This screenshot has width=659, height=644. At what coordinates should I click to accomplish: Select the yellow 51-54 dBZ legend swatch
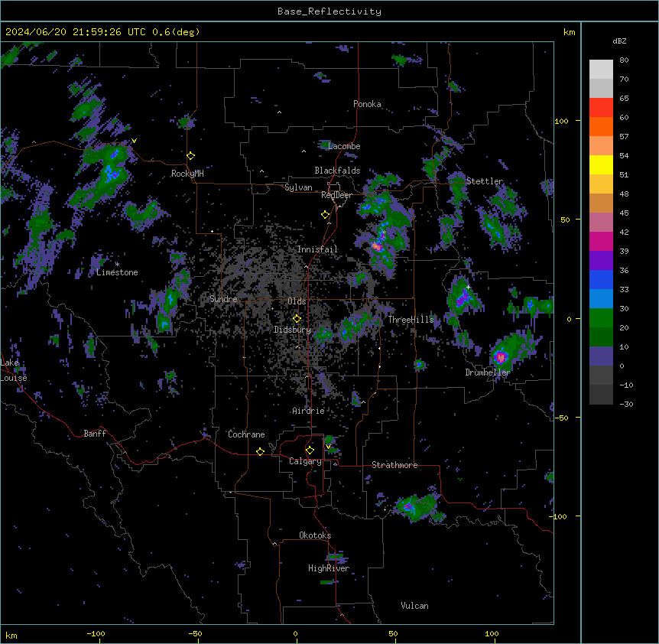[601, 164]
